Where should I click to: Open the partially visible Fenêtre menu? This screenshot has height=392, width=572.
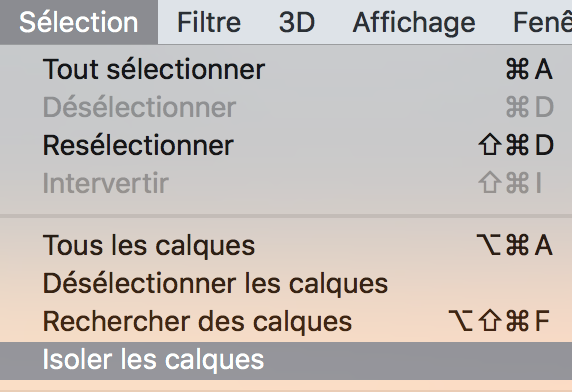(542, 22)
